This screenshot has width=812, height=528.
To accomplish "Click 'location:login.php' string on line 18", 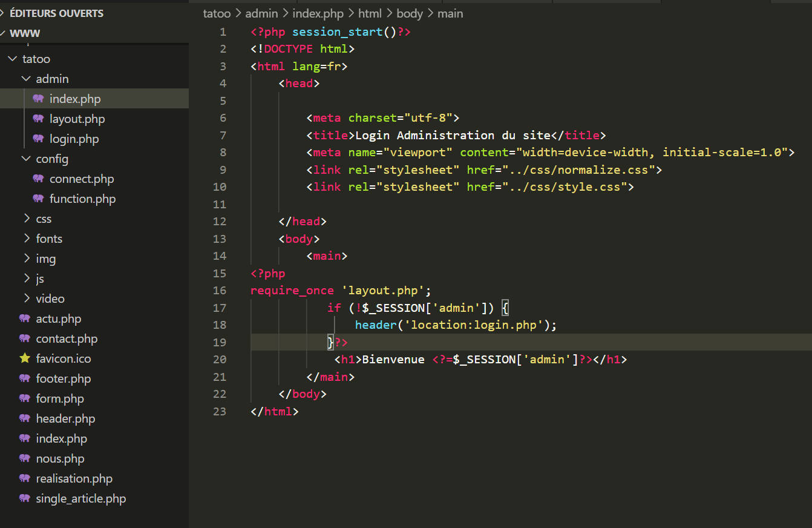I will pyautogui.click(x=474, y=325).
